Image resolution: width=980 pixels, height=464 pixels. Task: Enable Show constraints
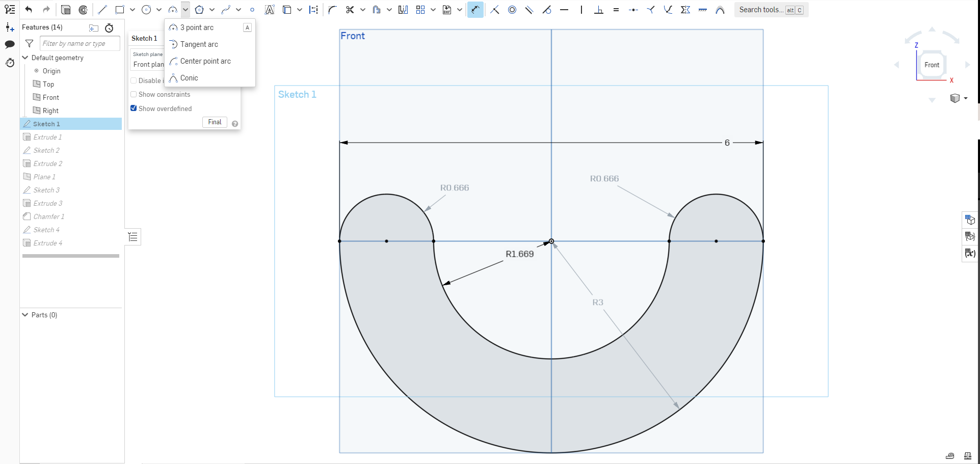(x=134, y=94)
